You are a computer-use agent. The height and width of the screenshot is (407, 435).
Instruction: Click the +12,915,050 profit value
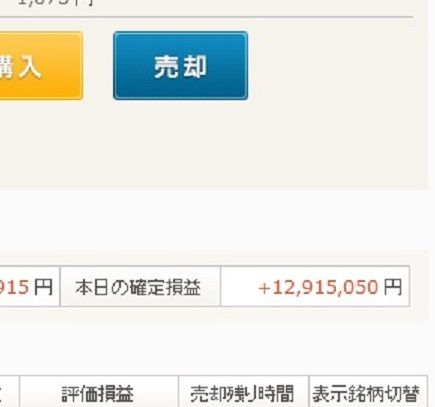(318, 287)
